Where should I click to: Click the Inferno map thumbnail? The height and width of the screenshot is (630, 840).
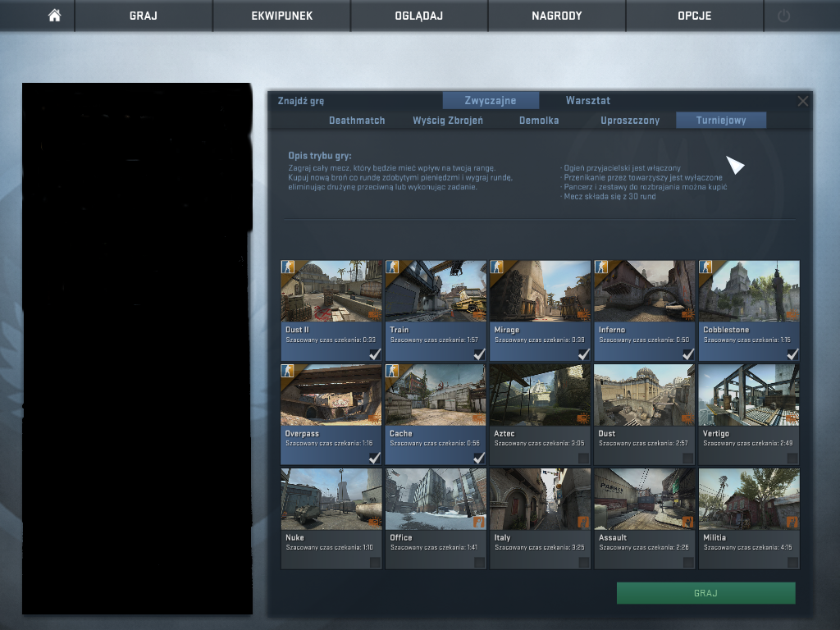[645, 291]
